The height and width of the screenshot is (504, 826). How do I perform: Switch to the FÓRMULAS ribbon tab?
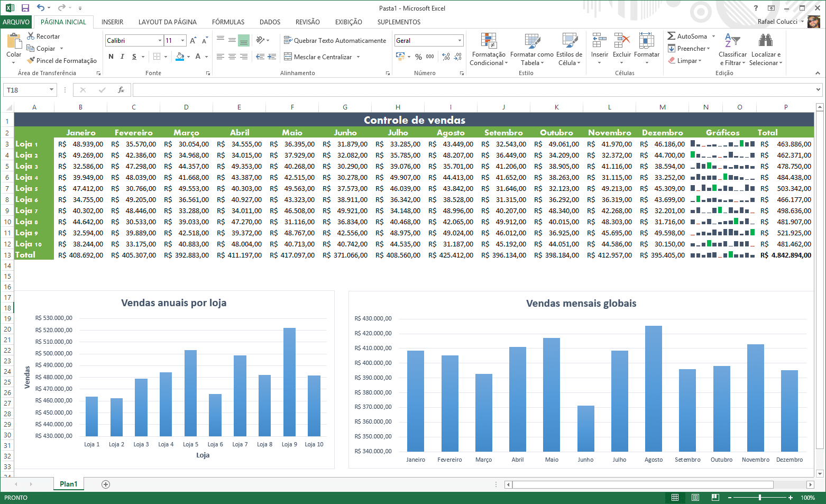[x=228, y=22]
